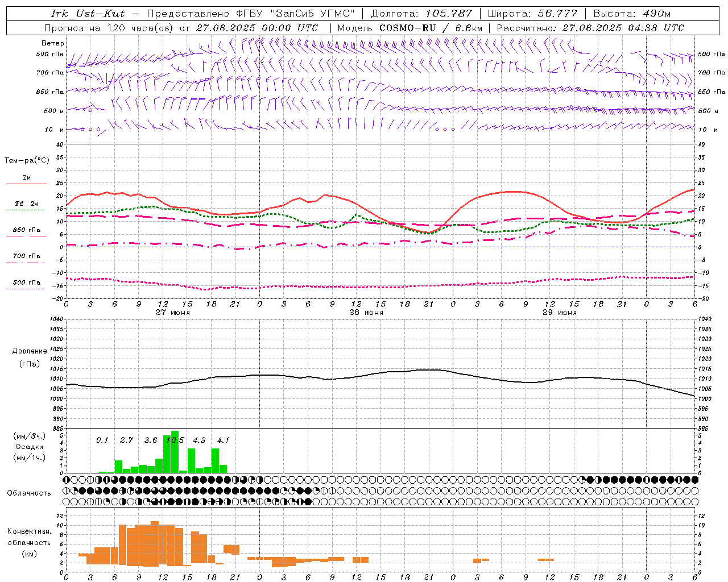Click the 4.1 precipitation total value
This screenshot has width=728, height=582.
[223, 440]
